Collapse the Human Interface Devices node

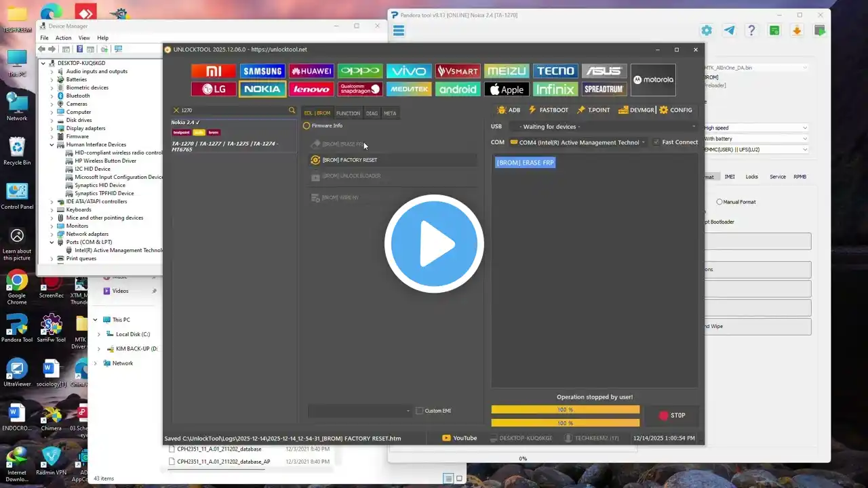(x=52, y=144)
